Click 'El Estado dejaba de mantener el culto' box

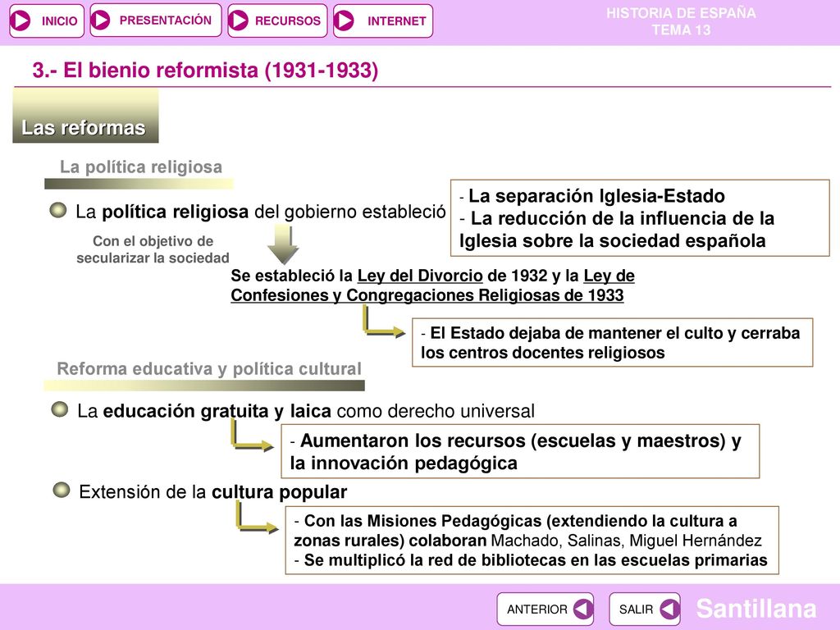tap(612, 343)
